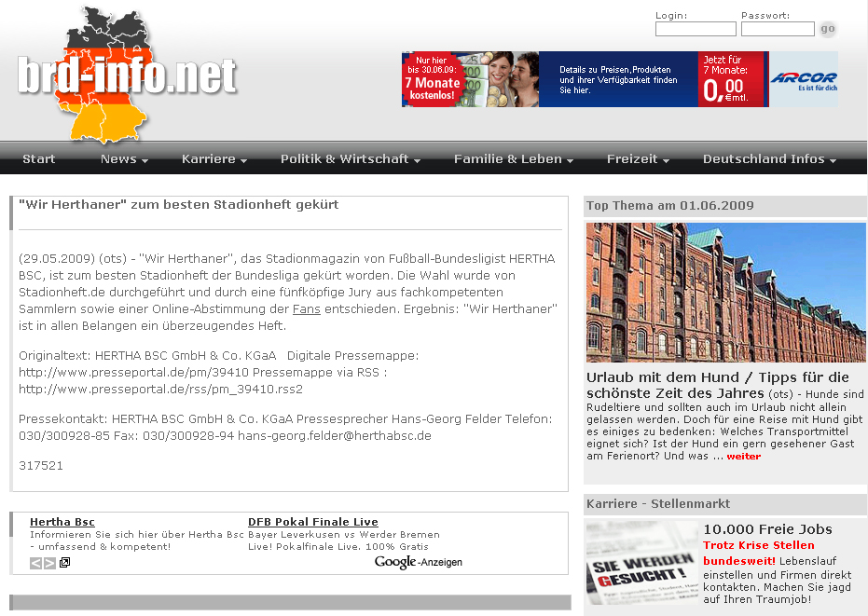This screenshot has height=616, width=868.
Task: Expand the News dropdown menu
Action: [x=123, y=159]
